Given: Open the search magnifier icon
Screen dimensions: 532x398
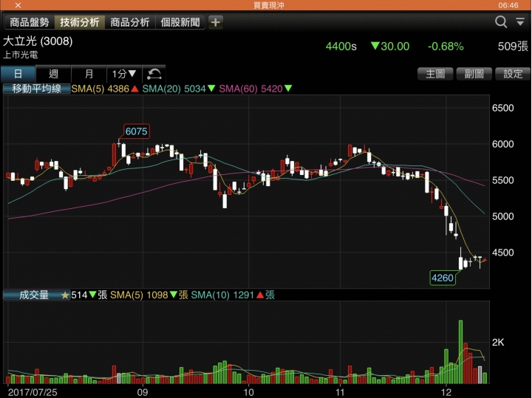Looking at the screenshot, I should point(501,22).
